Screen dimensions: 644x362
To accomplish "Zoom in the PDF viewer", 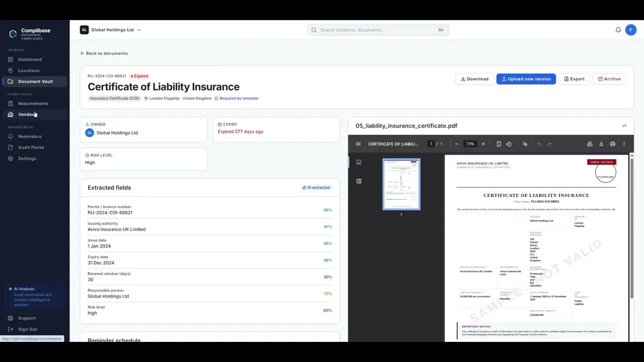I will click(484, 144).
